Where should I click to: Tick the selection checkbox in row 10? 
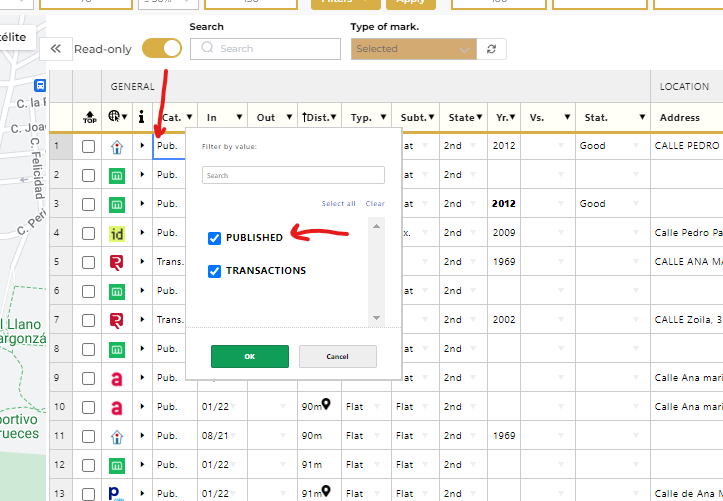(88, 408)
